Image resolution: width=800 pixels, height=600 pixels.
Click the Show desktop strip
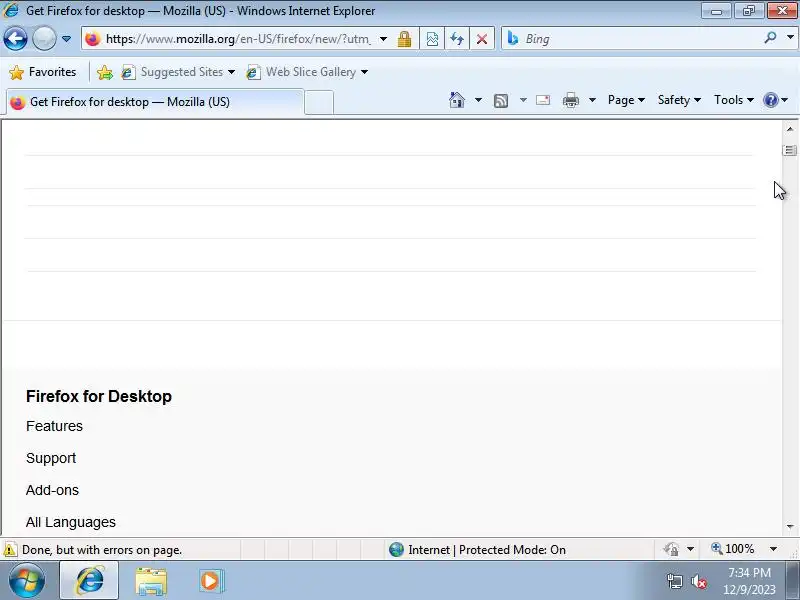[792, 581]
